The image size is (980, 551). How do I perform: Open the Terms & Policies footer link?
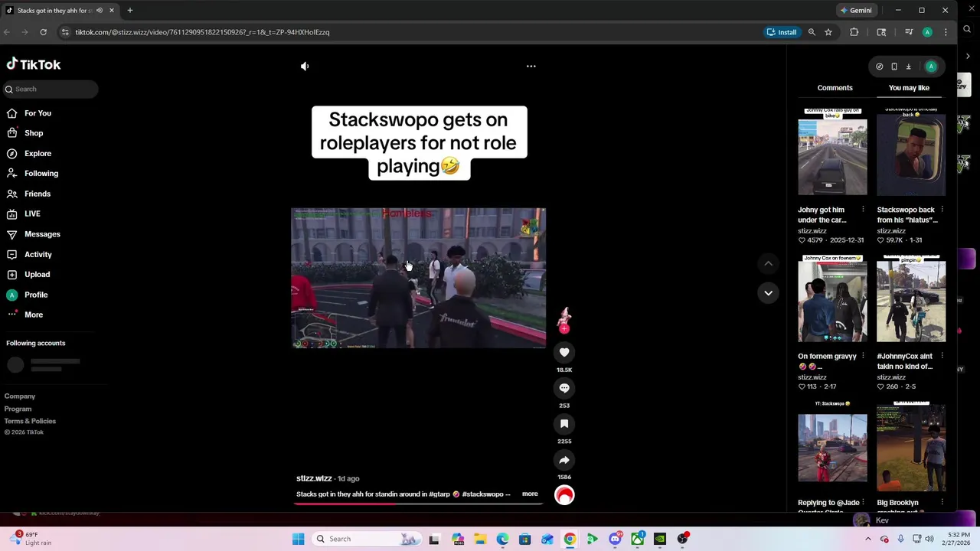tap(30, 421)
